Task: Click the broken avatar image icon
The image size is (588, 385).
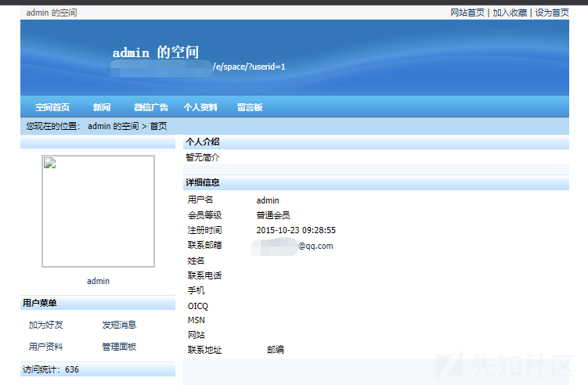Action: pyautogui.click(x=50, y=163)
